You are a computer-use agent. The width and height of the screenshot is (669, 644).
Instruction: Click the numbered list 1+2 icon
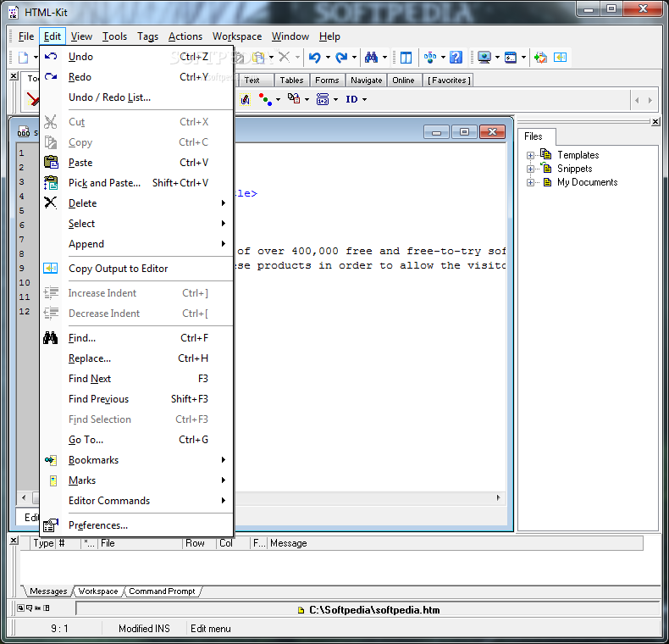tap(323, 99)
